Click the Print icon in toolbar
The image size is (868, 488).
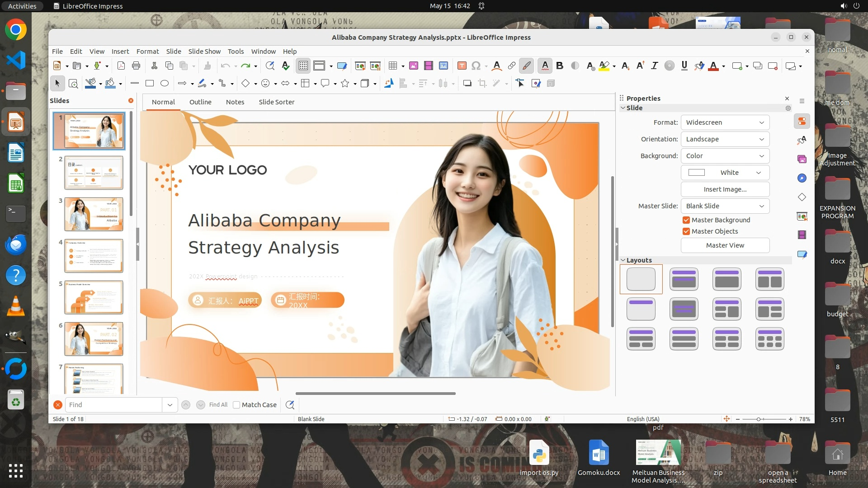pyautogui.click(x=136, y=66)
